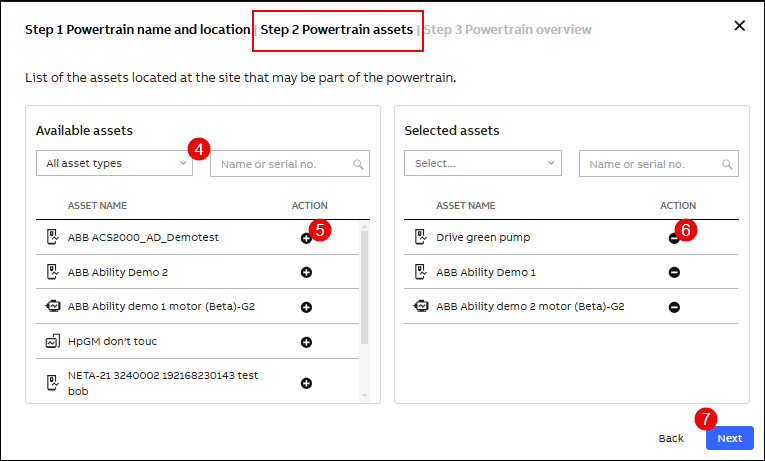The height and width of the screenshot is (461, 765).
Task: Close the powertrain dialog
Action: pyautogui.click(x=740, y=26)
